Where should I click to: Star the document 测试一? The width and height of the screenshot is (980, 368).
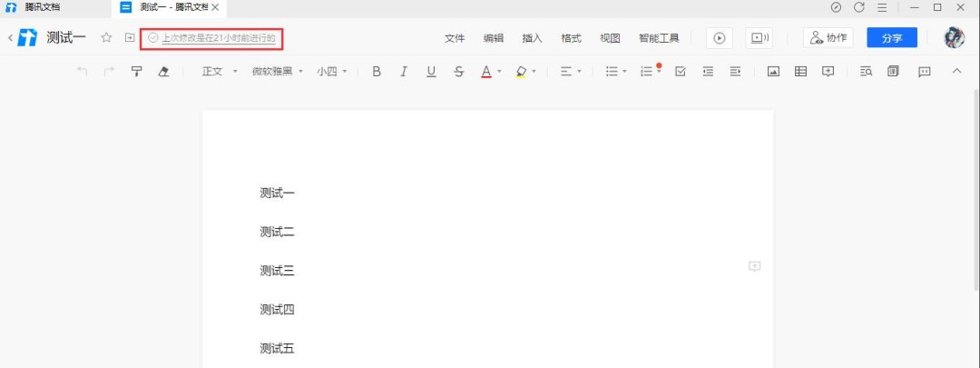[106, 37]
